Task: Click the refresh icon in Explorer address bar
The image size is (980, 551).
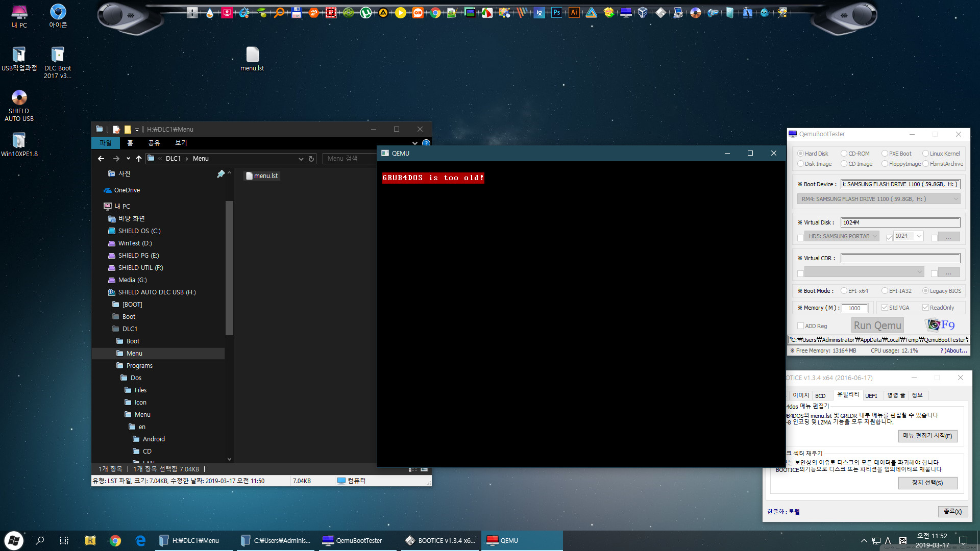Action: click(311, 159)
